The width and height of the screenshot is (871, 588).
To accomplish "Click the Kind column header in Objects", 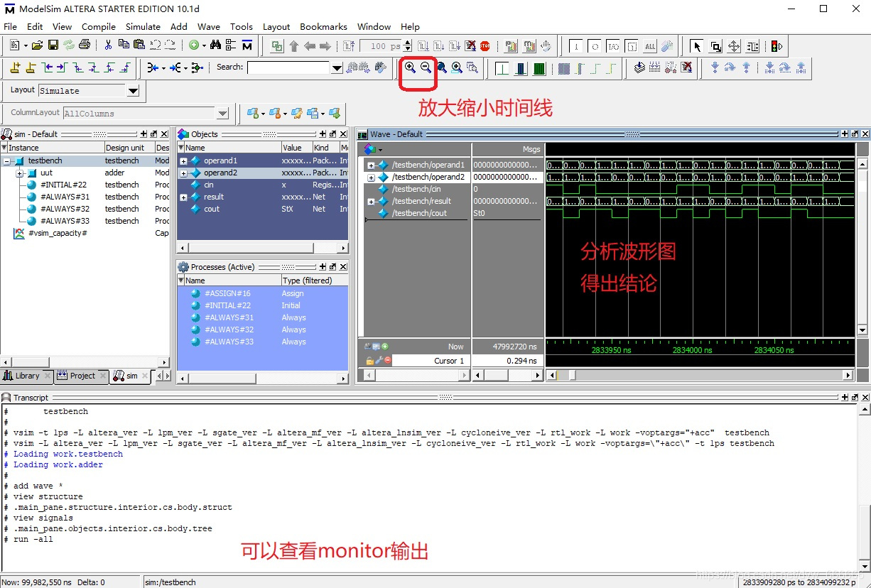I will point(325,148).
